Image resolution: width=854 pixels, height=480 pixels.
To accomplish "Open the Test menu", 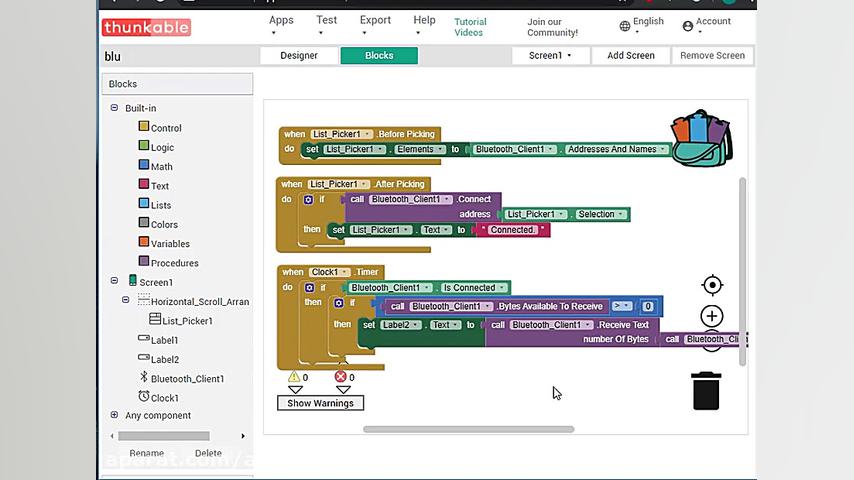I will (x=326, y=25).
